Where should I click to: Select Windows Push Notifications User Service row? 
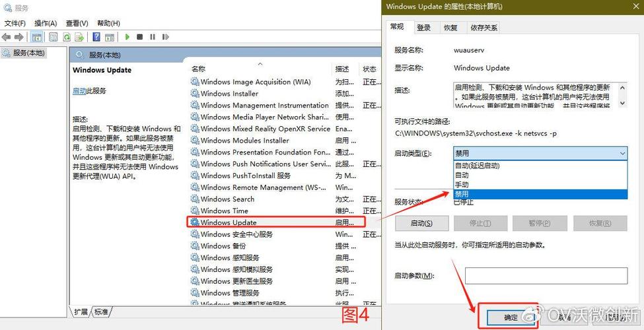pyautogui.click(x=285, y=164)
